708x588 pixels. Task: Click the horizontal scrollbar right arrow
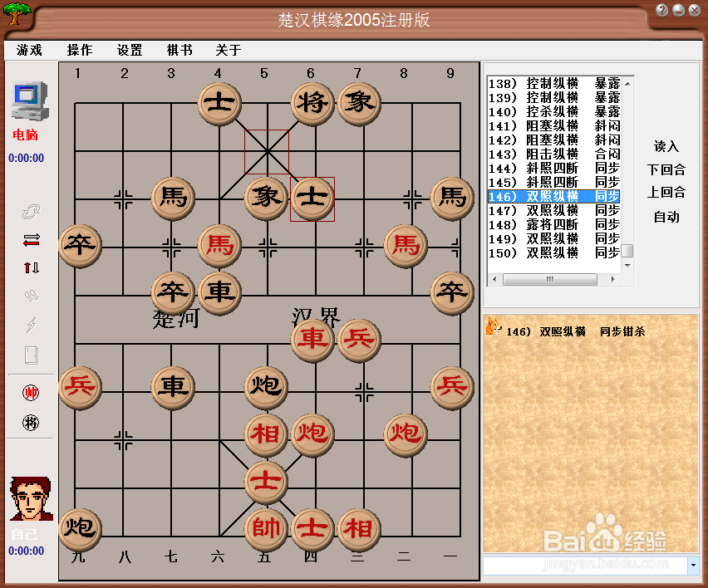[x=612, y=279]
